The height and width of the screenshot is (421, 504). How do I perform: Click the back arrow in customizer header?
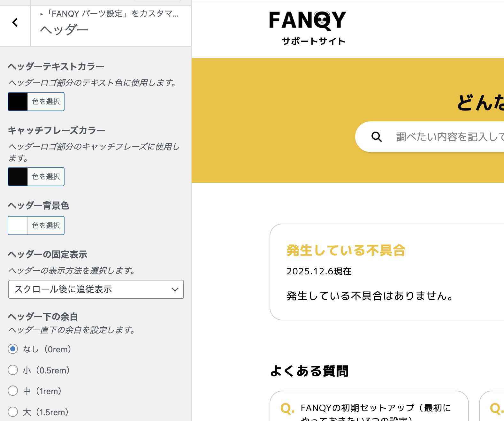[x=15, y=22]
